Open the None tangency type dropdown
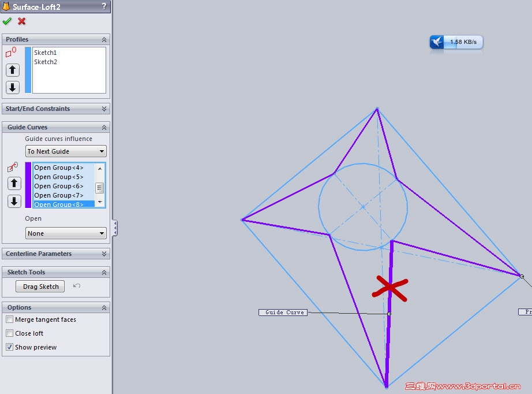 66,233
